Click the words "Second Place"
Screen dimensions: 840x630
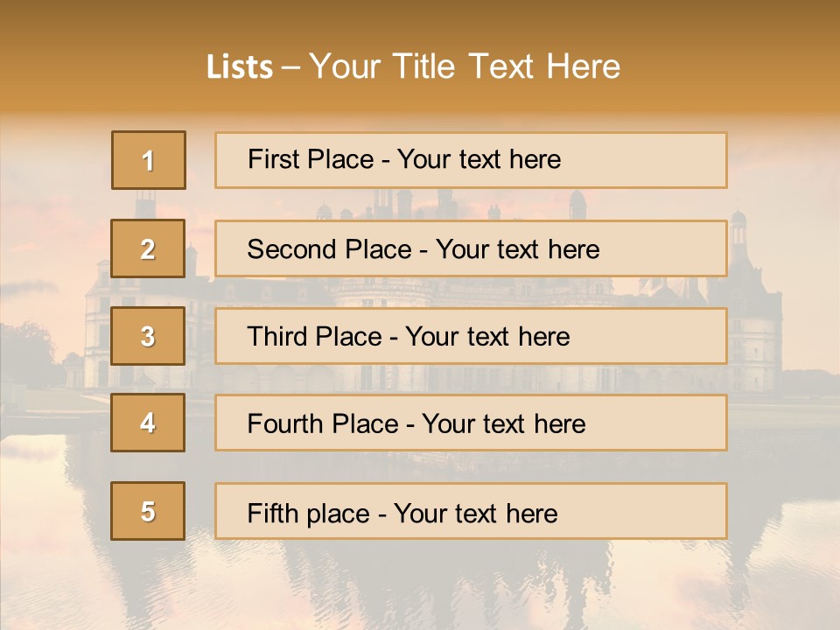(329, 249)
